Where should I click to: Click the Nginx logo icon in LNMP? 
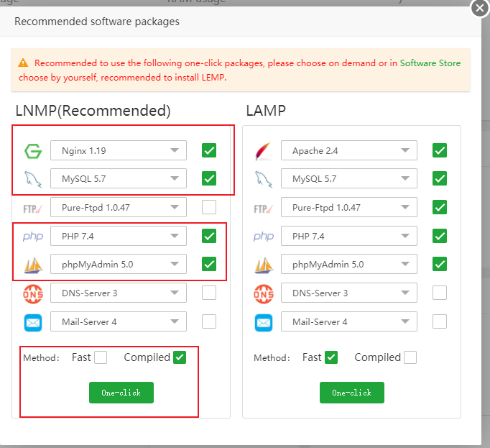pyautogui.click(x=33, y=151)
